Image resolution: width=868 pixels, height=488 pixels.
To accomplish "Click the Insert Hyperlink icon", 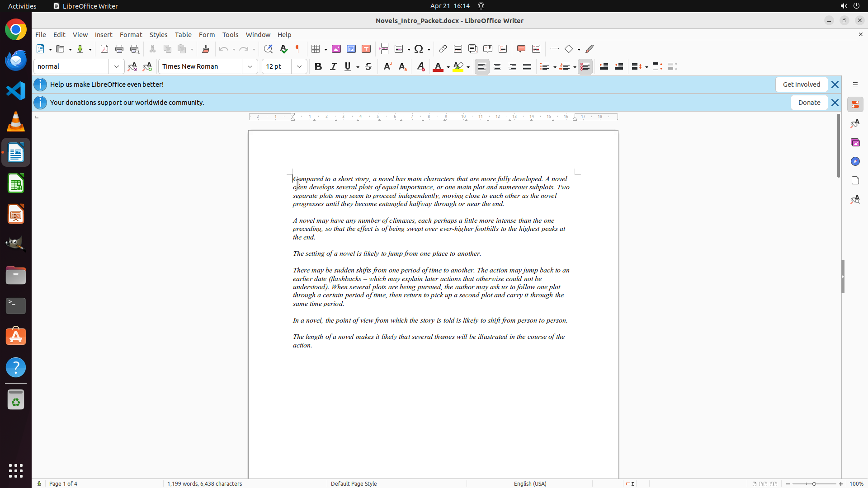I will tap(443, 49).
